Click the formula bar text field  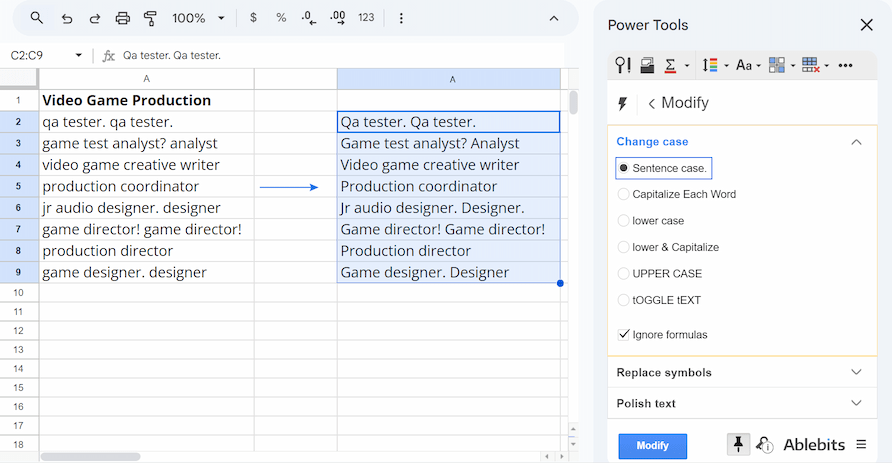pyautogui.click(x=341, y=56)
